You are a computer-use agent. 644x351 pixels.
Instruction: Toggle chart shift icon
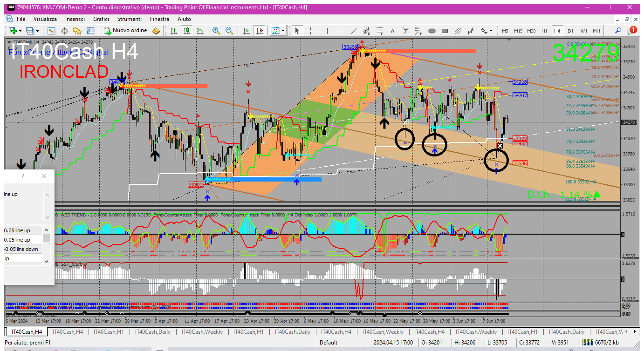[x=260, y=31]
